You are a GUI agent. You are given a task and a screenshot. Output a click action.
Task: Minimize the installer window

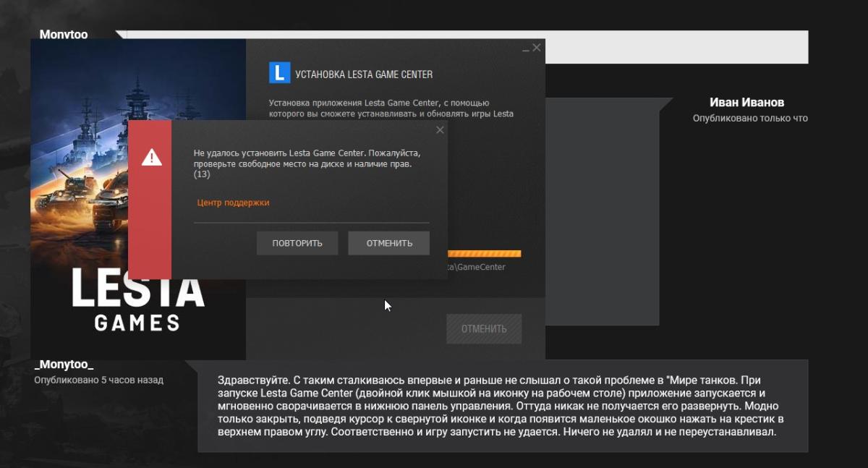(x=525, y=49)
